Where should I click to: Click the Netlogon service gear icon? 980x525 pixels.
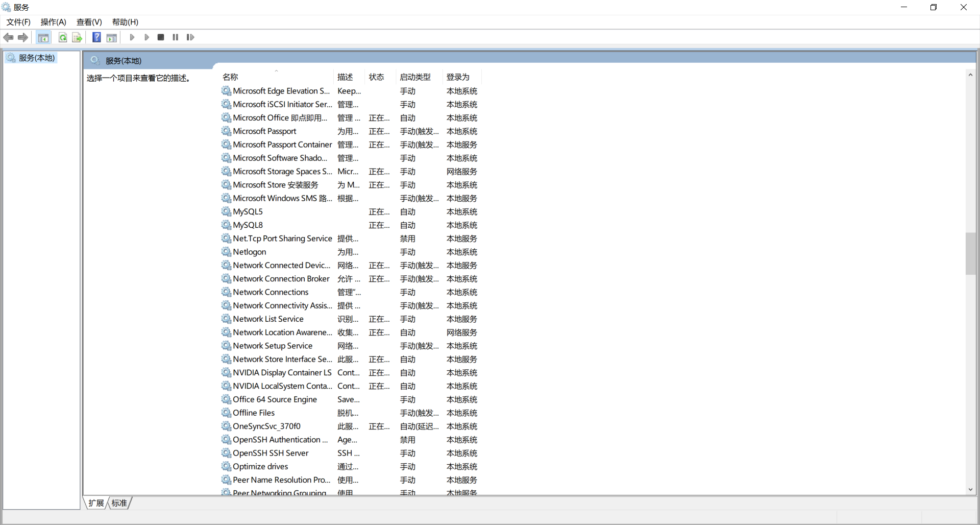pos(226,252)
